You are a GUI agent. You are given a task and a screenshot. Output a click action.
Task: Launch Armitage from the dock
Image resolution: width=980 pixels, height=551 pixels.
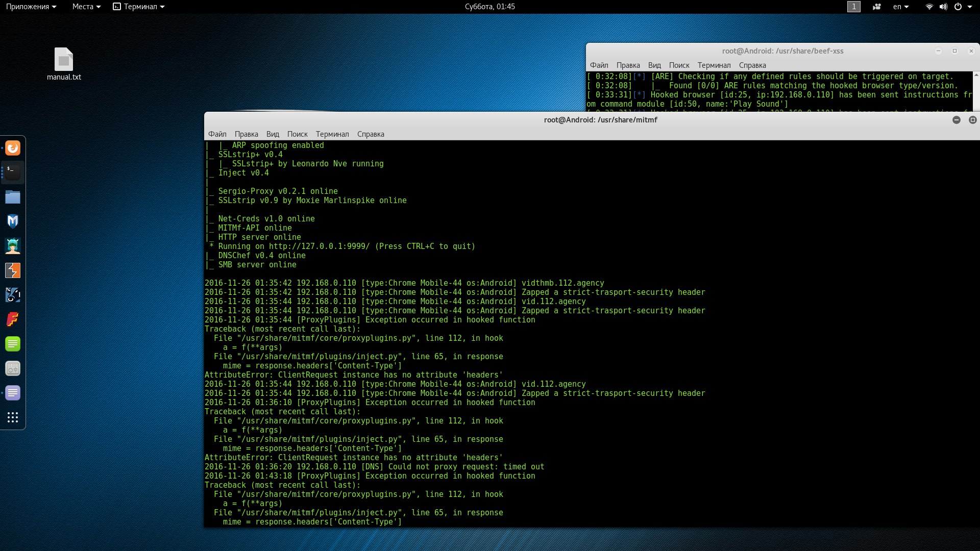click(x=13, y=246)
